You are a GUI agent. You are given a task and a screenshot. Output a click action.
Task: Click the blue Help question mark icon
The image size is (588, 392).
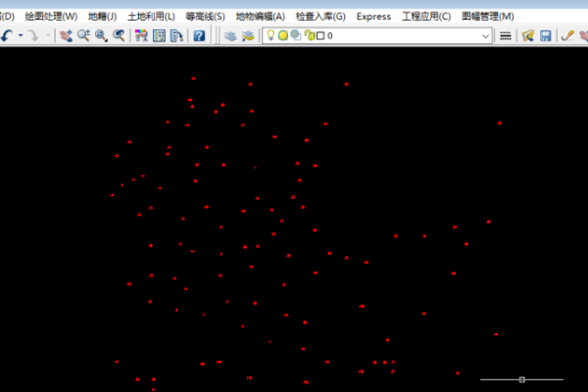click(199, 35)
